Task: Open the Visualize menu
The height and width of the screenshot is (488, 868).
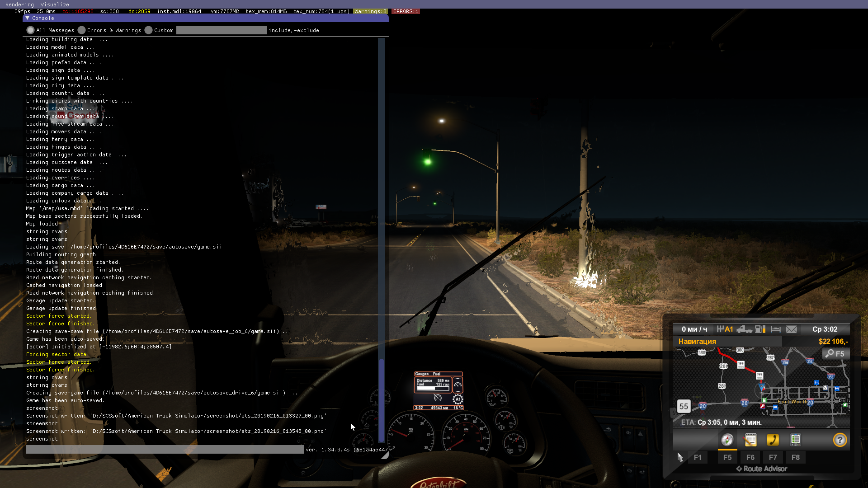Action: click(55, 5)
